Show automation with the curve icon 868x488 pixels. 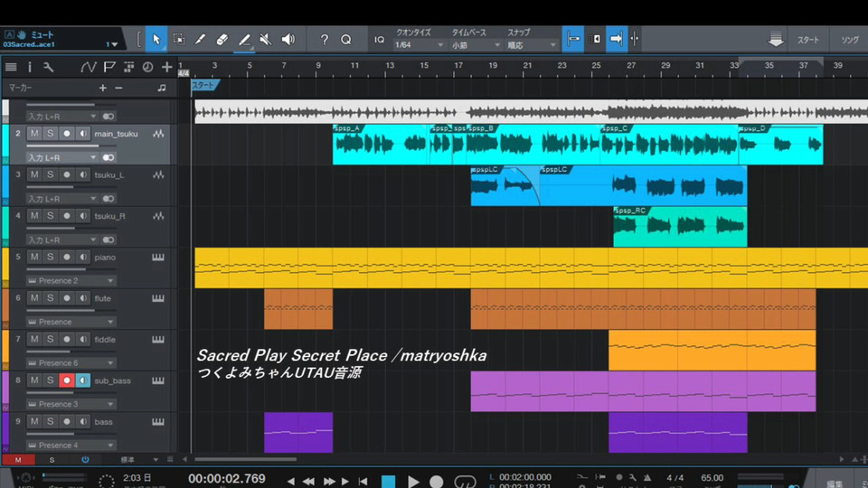88,67
